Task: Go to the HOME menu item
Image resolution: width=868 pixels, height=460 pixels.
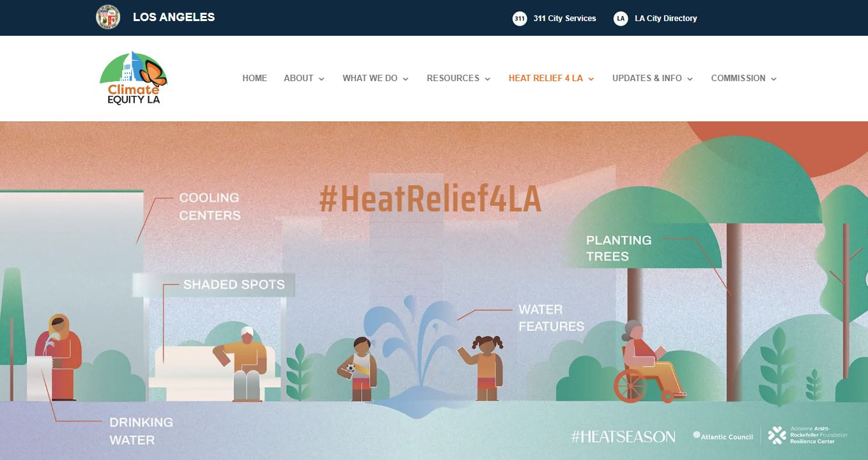Action: 254,78
